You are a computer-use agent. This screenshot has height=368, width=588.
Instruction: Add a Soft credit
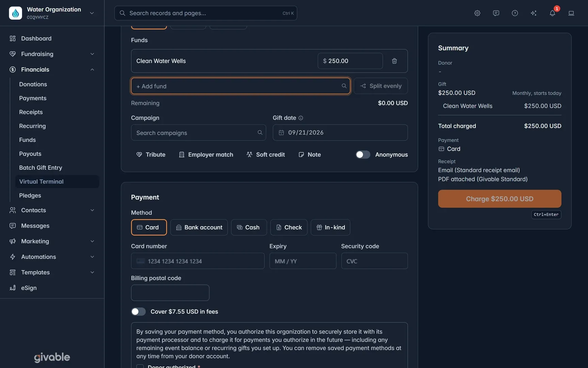click(x=266, y=154)
